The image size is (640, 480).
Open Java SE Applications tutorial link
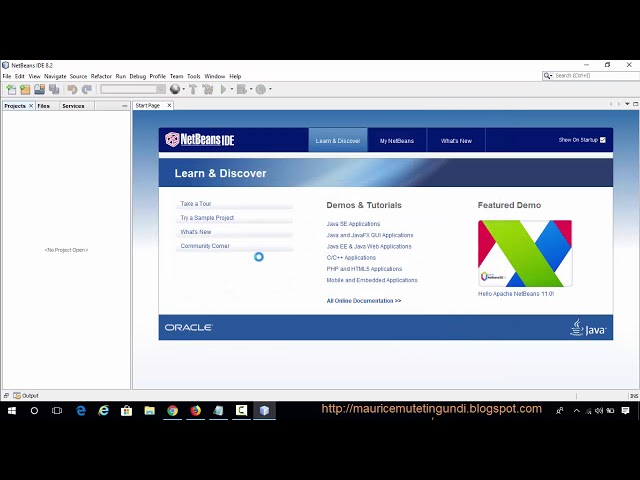pyautogui.click(x=353, y=224)
